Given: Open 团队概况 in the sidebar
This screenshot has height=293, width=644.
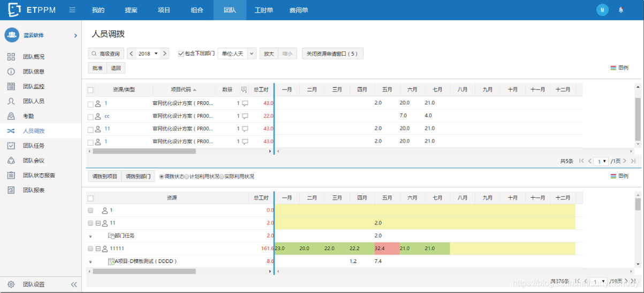Looking at the screenshot, I should (33, 57).
